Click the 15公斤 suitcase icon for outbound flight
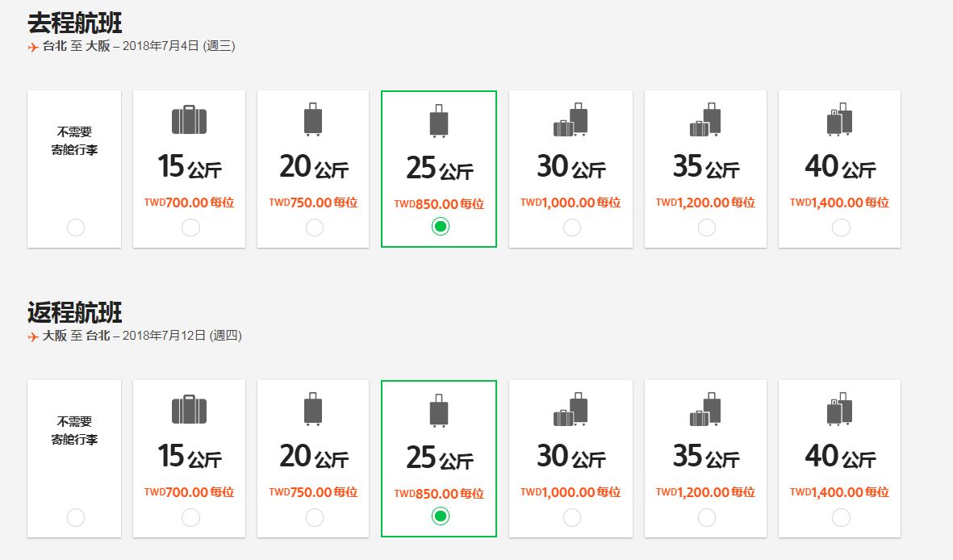 [189, 119]
